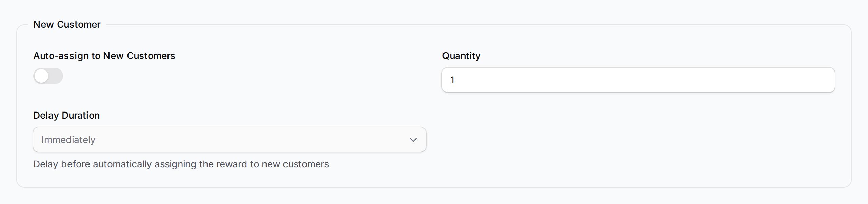Select the value 1 in Quantity
Screen dimensions: 868x204
click(452, 80)
